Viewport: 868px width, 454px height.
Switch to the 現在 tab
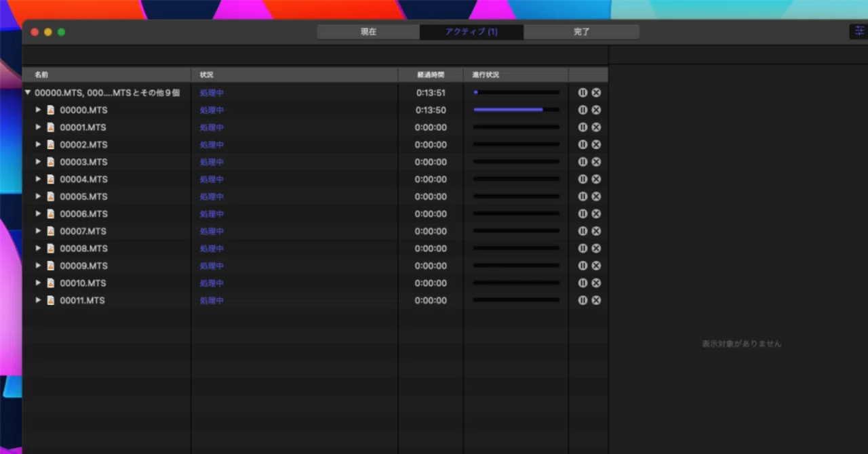pos(368,32)
